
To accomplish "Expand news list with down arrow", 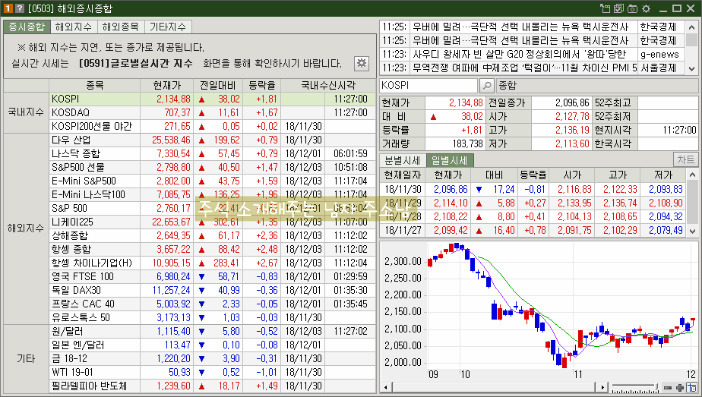I will (x=692, y=68).
